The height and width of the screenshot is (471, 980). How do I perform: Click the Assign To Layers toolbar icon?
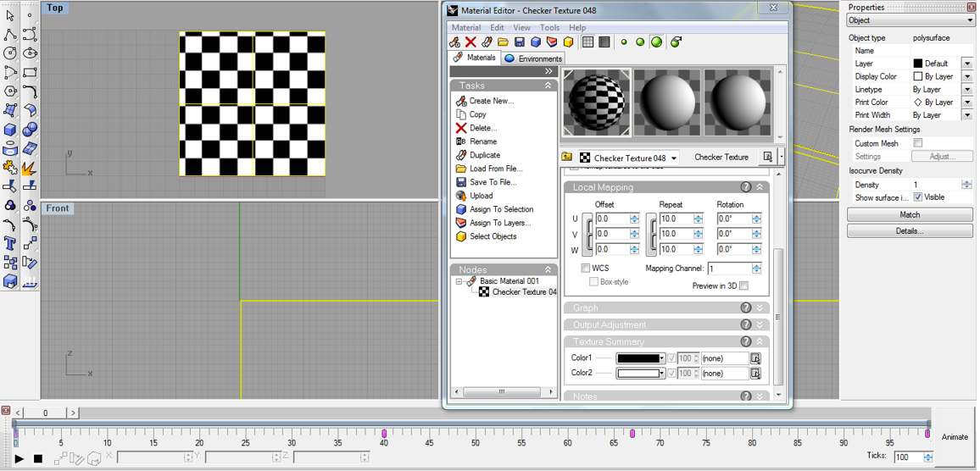(552, 42)
